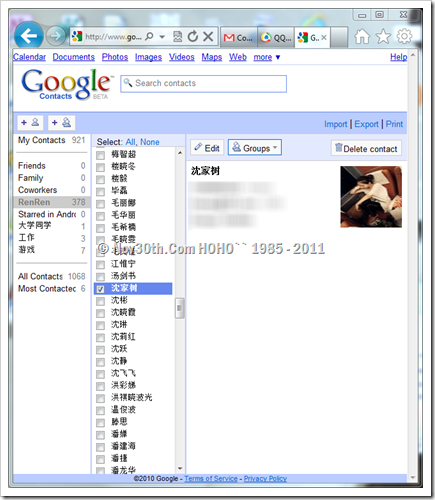This screenshot has width=435, height=500.
Task: Click the Export link
Action: click(366, 124)
